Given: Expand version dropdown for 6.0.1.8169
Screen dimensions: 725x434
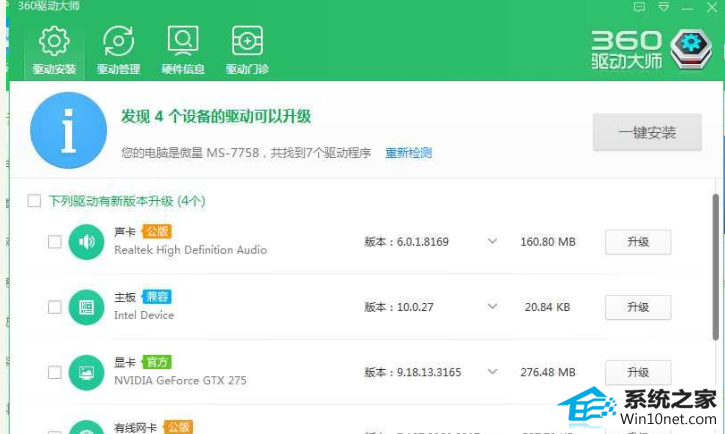Looking at the screenshot, I should tap(492, 241).
